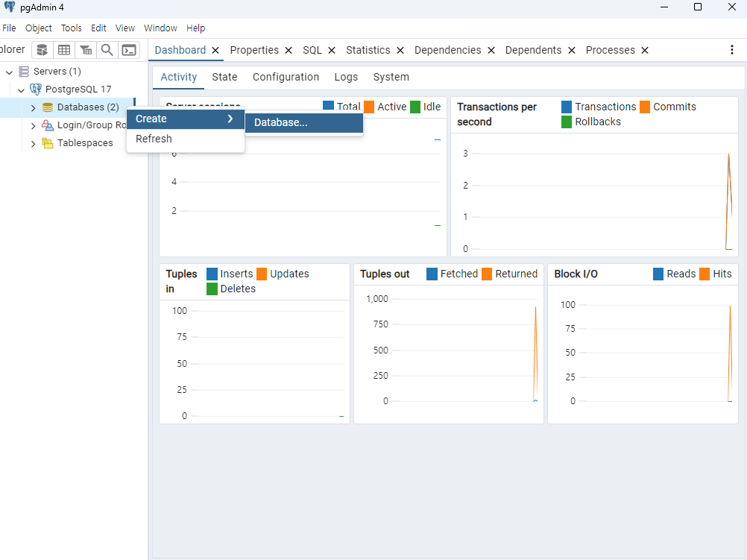Open the three-dot panel options menu

732,50
